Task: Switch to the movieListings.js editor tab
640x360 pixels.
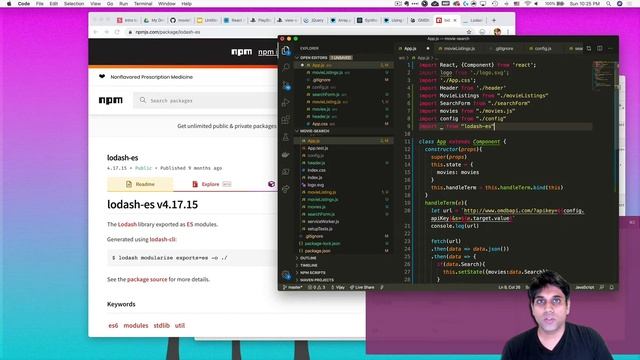Action: point(459,49)
